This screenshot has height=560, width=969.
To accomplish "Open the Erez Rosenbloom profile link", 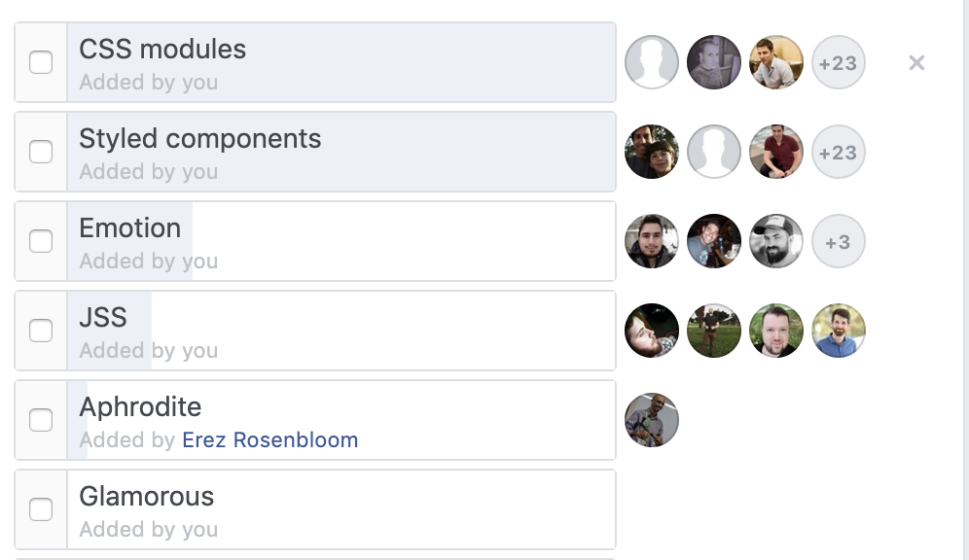I will click(x=270, y=440).
